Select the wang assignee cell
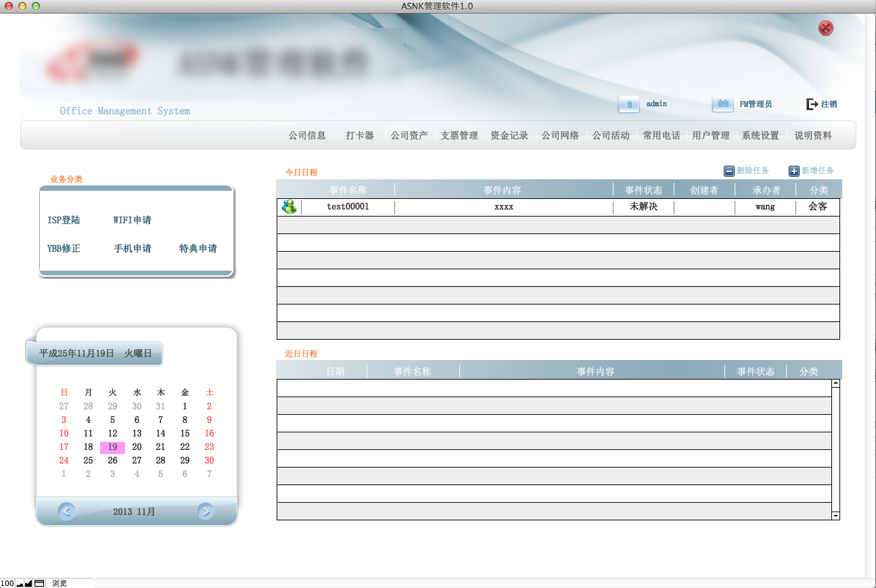This screenshot has height=588, width=876. [x=765, y=206]
